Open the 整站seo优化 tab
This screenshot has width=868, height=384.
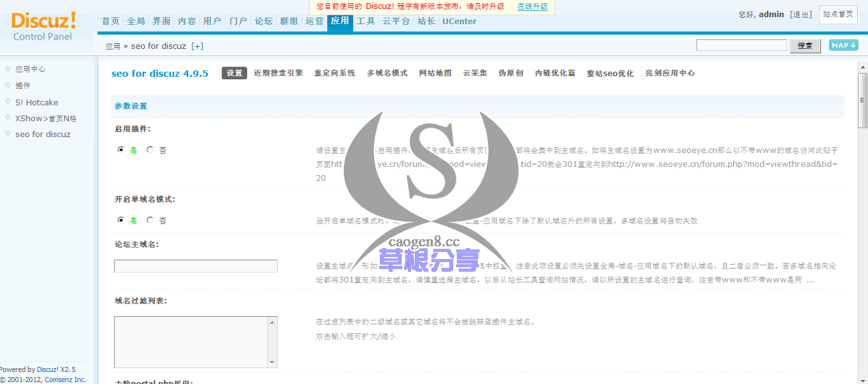tap(610, 73)
